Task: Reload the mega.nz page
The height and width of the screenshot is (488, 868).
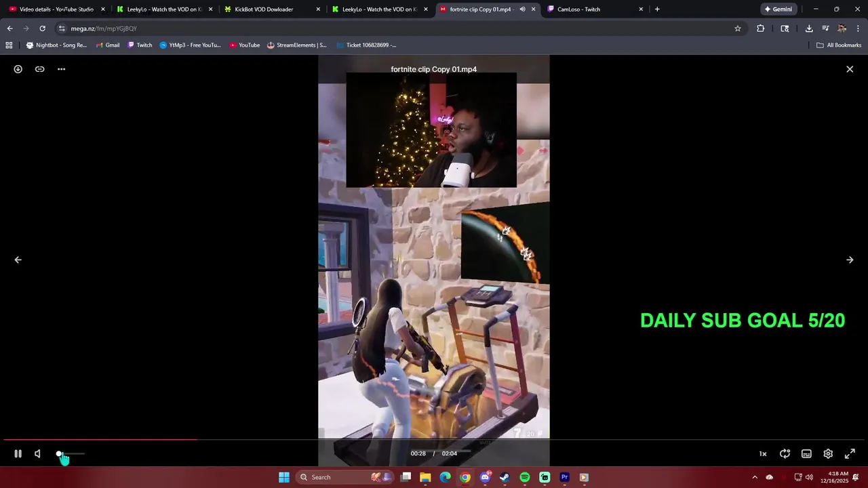Action: click(42, 28)
